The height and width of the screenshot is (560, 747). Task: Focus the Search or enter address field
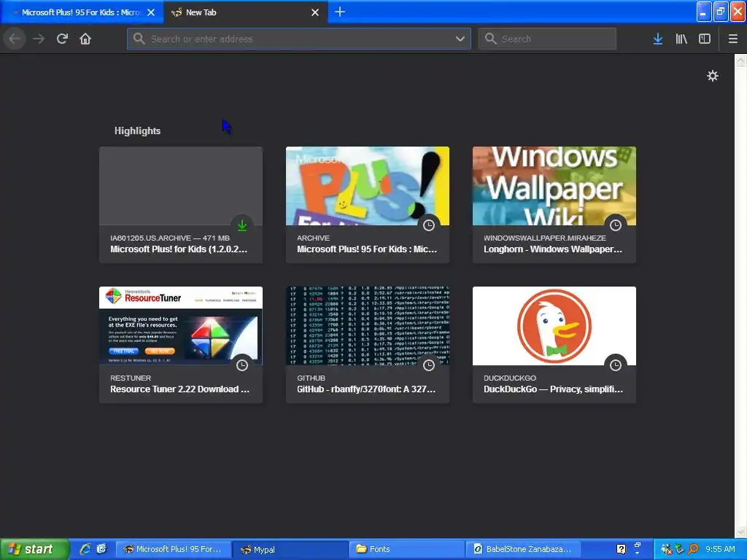tap(298, 39)
